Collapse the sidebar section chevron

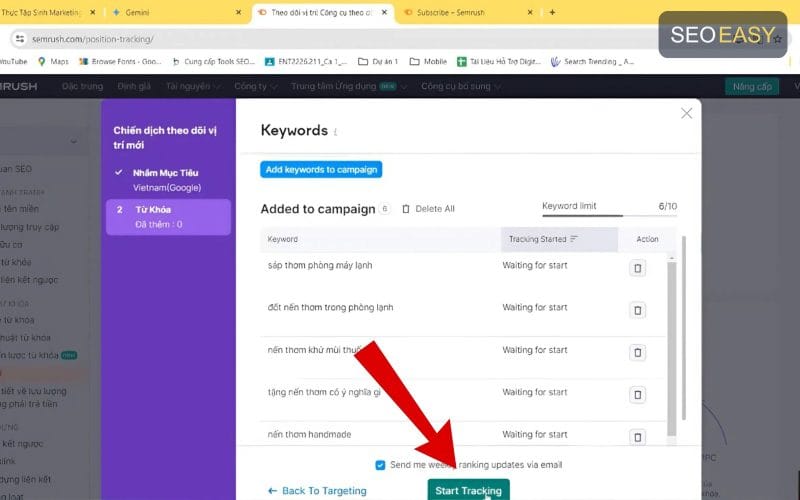click(x=73, y=141)
